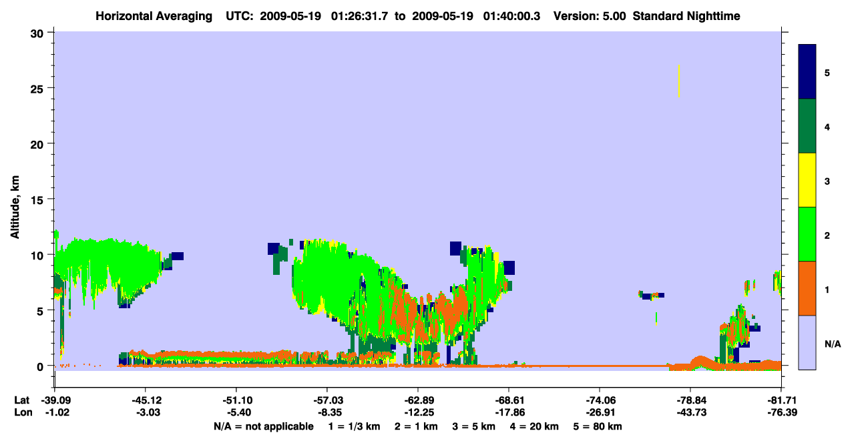Click the color bar label 'N/A'
This screenshot has width=868, height=445.
click(x=833, y=344)
